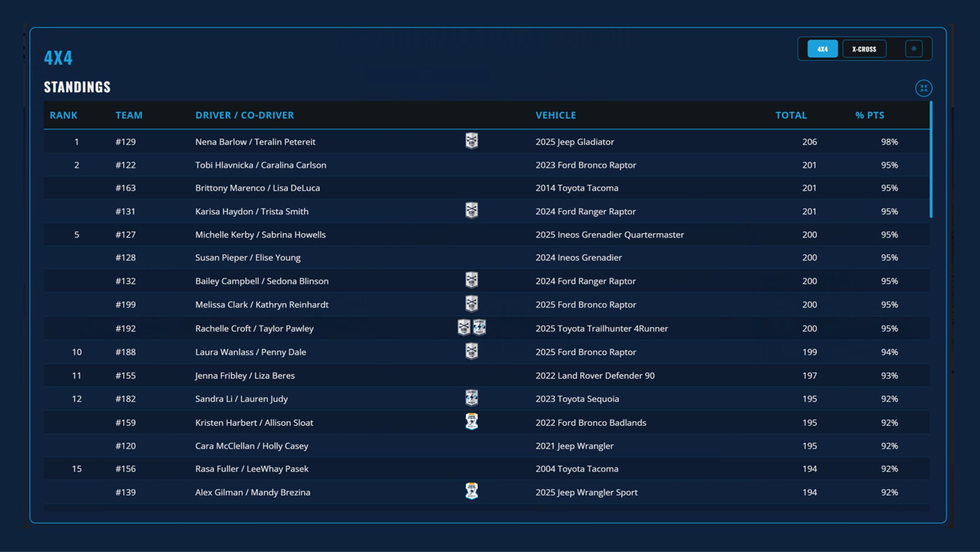Click the colored badge on Alex Gilman's row
Screen dimensions: 980x552
click(x=471, y=491)
